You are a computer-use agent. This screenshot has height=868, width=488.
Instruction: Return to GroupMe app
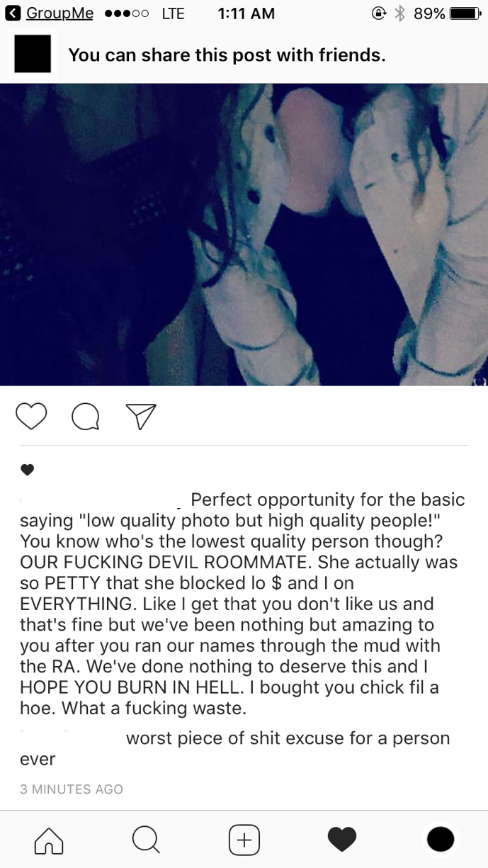[59, 13]
